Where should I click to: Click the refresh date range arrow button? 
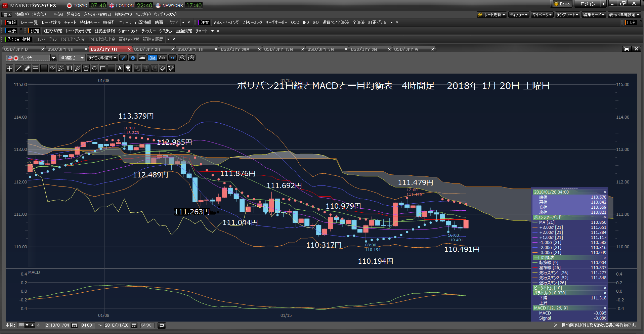pos(162,325)
